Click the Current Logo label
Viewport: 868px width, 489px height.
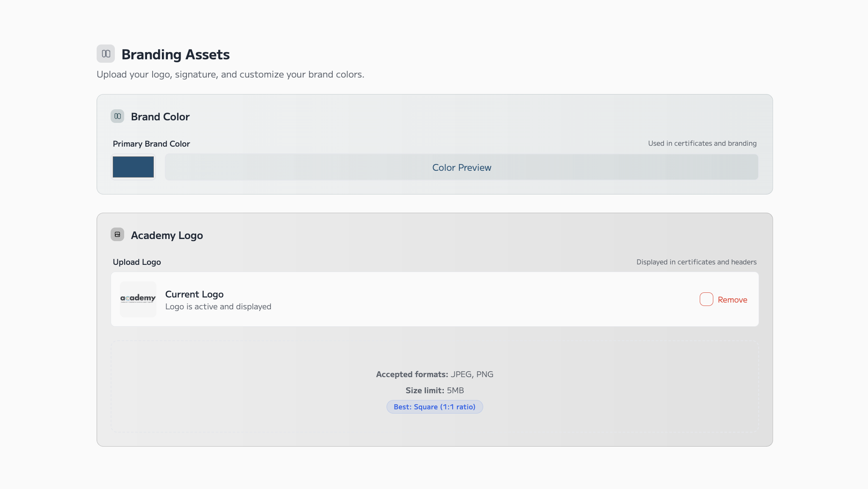[x=194, y=294]
